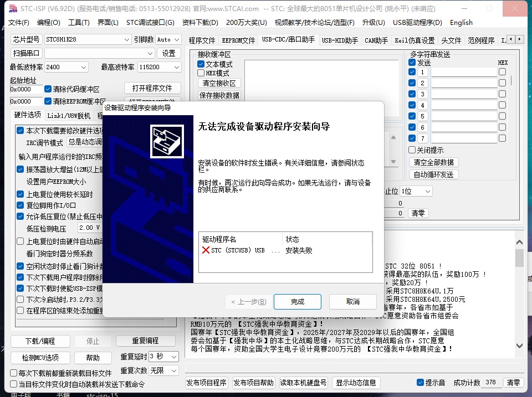Expand the minimum baud rate 2400 dropdown

[84, 67]
